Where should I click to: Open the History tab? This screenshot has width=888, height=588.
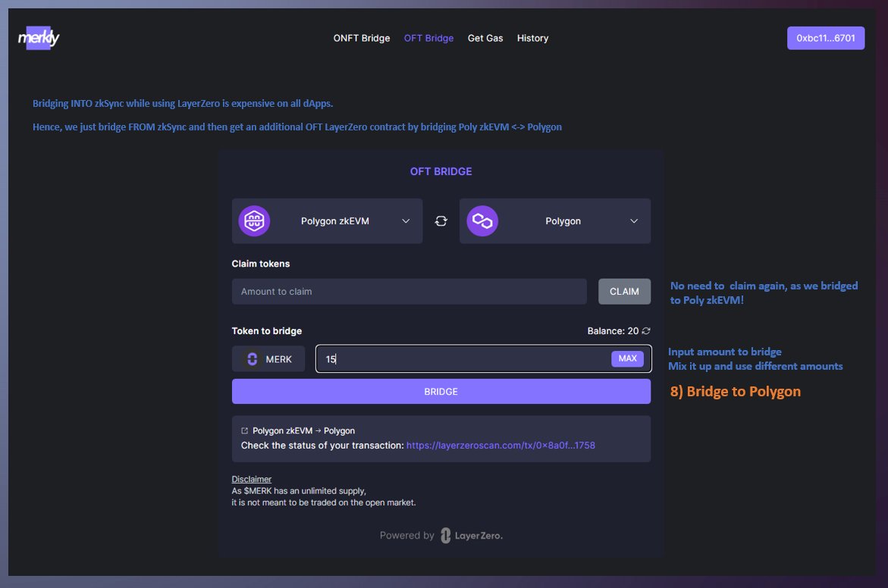532,38
